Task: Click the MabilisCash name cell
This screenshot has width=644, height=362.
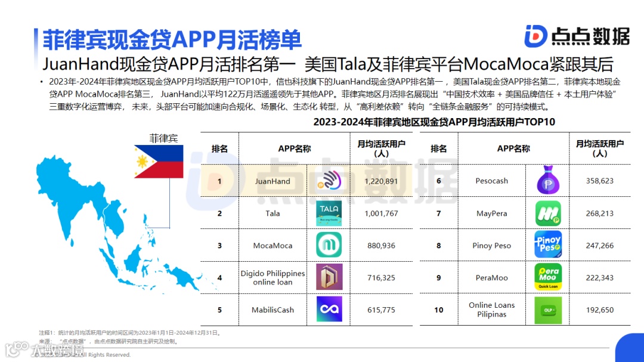Action: [273, 310]
